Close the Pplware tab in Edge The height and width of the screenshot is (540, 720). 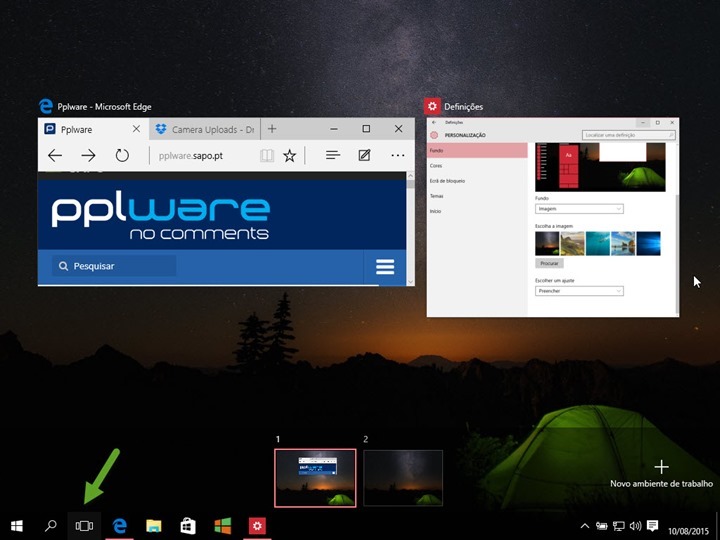(136, 129)
